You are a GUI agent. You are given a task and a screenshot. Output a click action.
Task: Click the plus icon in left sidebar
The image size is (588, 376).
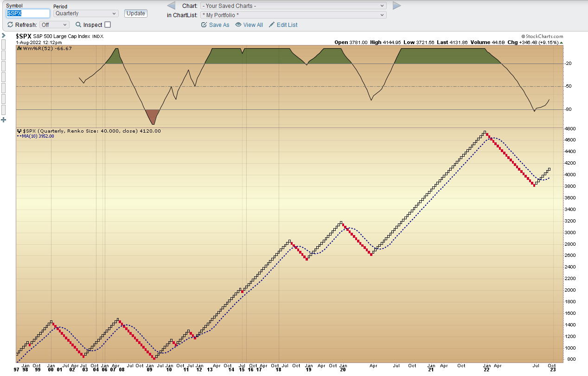tap(4, 120)
